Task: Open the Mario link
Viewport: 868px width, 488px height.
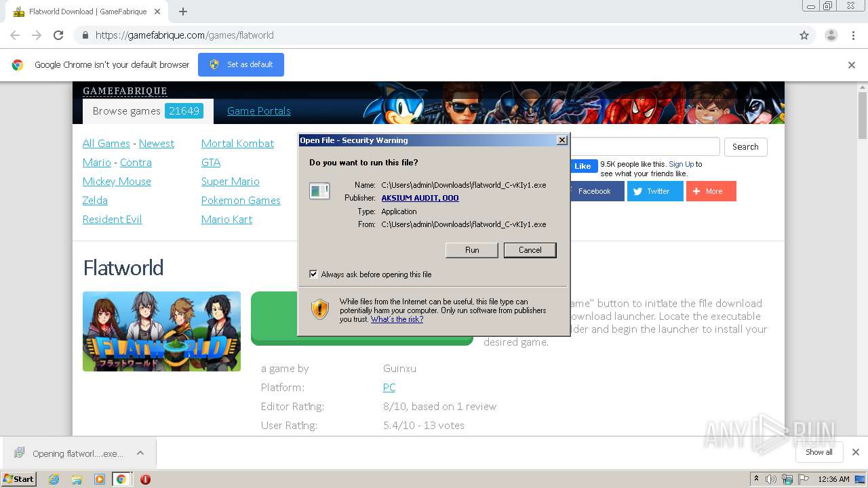Action: [97, 163]
